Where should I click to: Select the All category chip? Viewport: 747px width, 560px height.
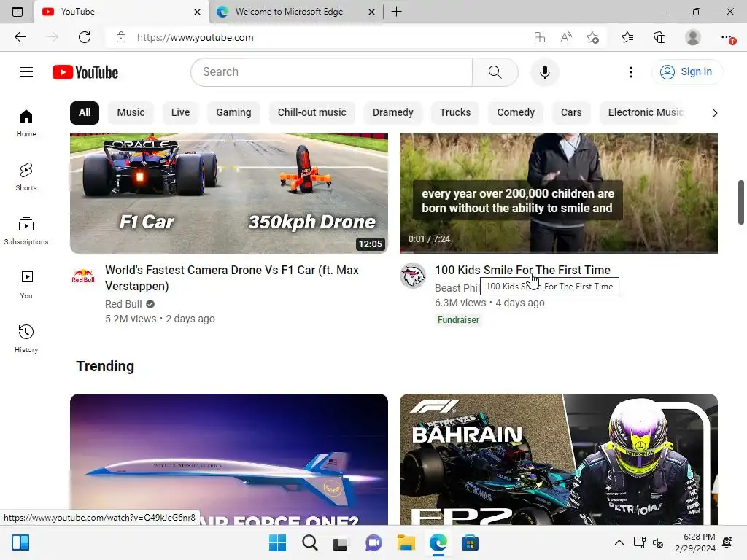[x=85, y=113]
